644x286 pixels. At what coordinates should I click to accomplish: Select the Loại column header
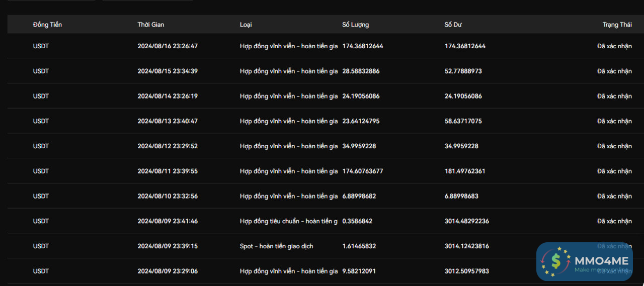tap(246, 25)
